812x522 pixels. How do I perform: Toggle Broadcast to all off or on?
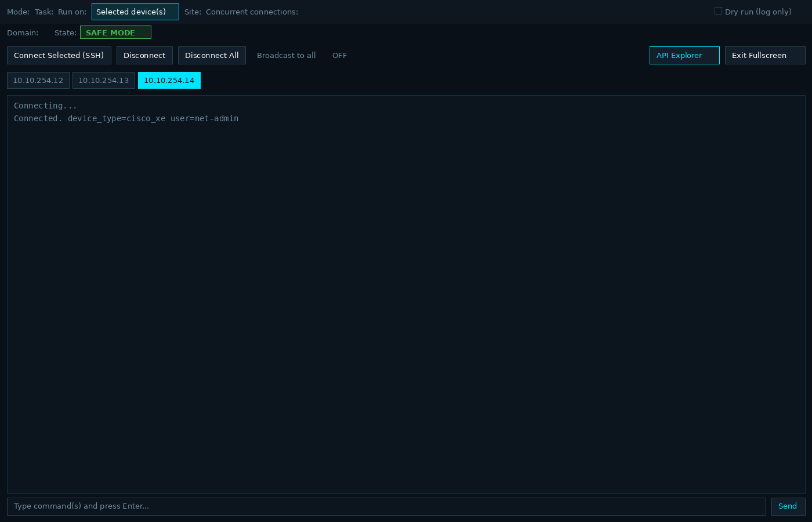click(286, 55)
